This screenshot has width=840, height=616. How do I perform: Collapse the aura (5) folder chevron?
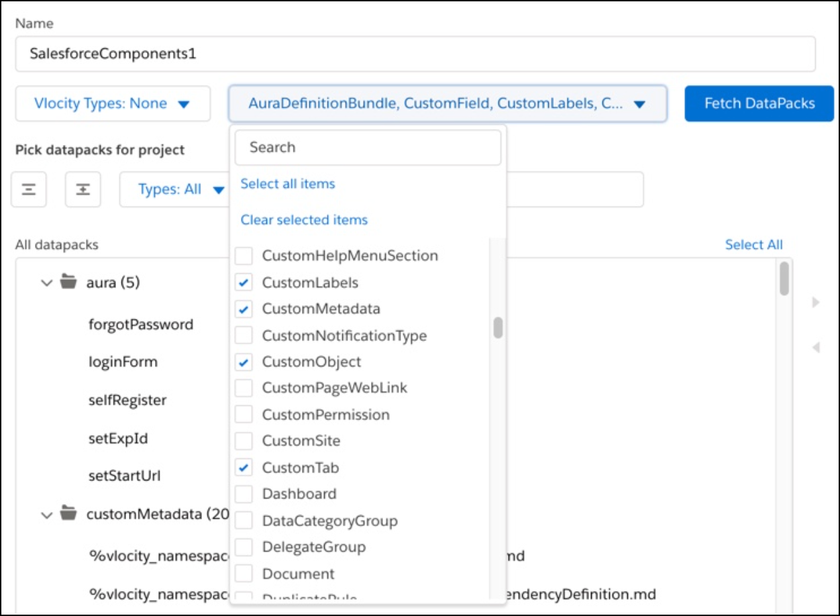tap(46, 283)
